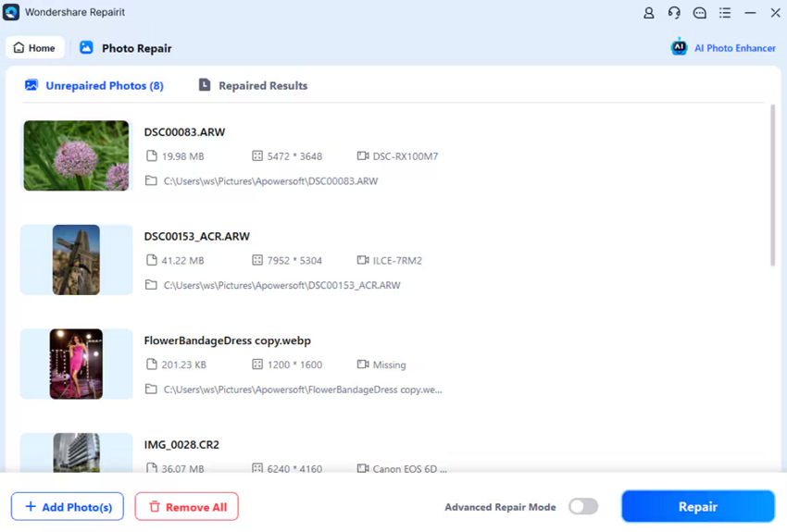Open the AI Photo Enhancer link

pyautogui.click(x=734, y=48)
